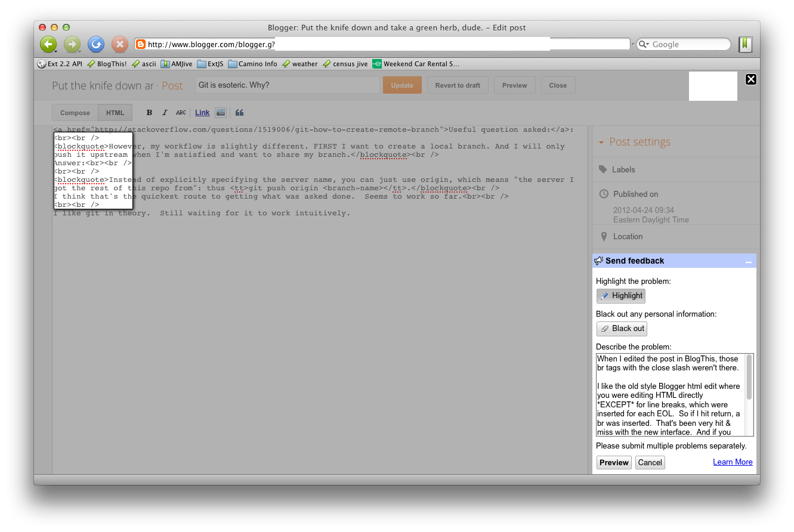Image resolution: width=794 pixels, height=532 pixels.
Task: Click the highlighted br tags box in editor
Action: pyautogui.click(x=93, y=171)
